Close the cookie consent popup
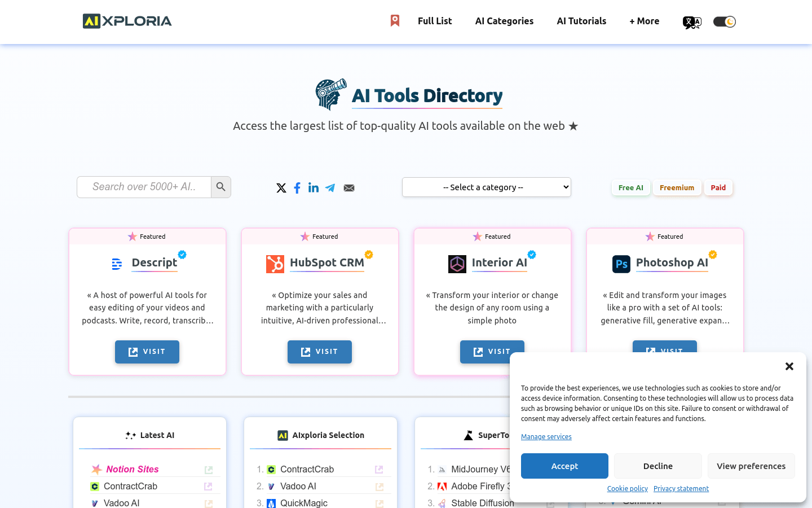Screen dimensions: 812x508 [789, 366]
